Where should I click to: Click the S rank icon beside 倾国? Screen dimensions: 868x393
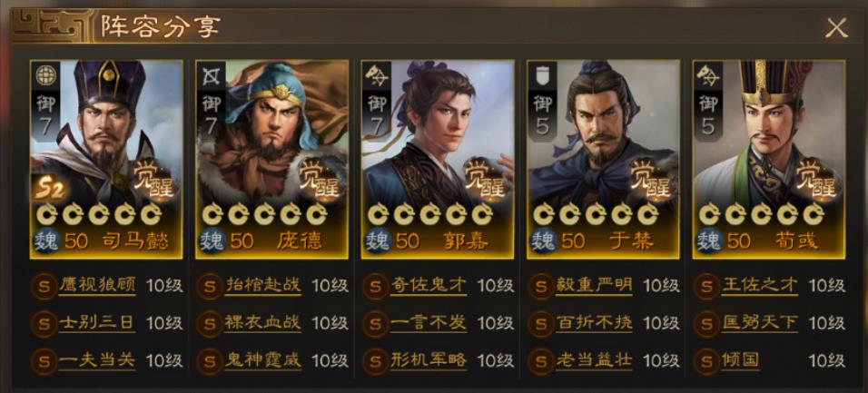pyautogui.click(x=706, y=361)
